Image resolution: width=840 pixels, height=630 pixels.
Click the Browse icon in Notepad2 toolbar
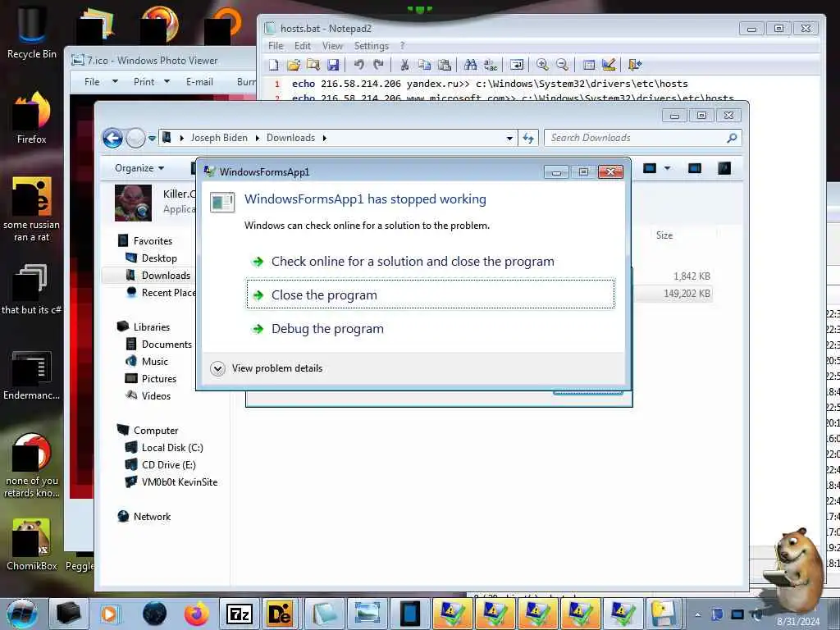point(313,65)
